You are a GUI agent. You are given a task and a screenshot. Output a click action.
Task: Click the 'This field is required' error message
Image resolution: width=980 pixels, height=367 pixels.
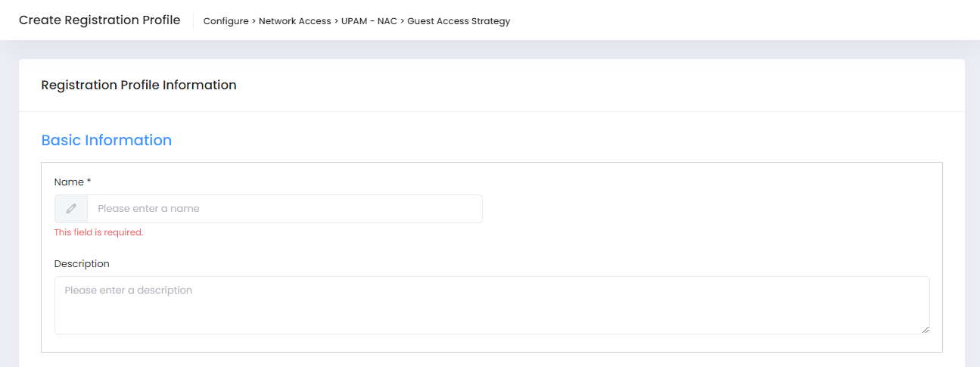pyautogui.click(x=98, y=232)
